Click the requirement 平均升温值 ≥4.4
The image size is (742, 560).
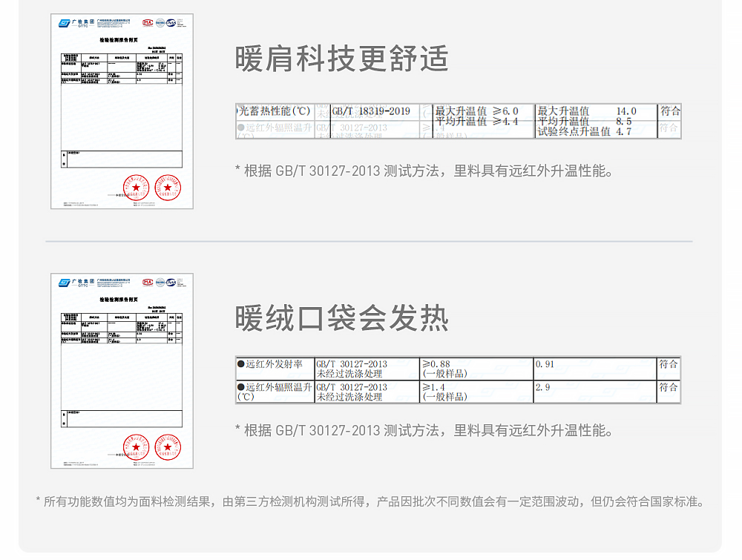point(477,122)
